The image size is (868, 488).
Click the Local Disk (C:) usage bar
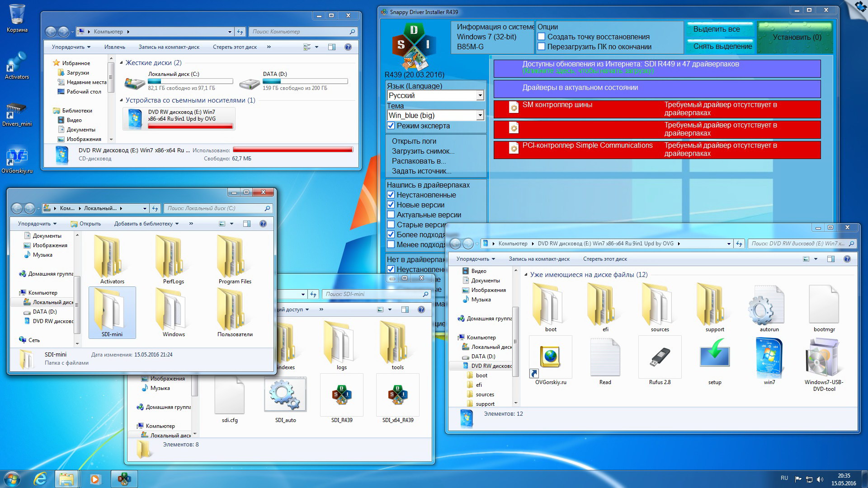coord(190,81)
